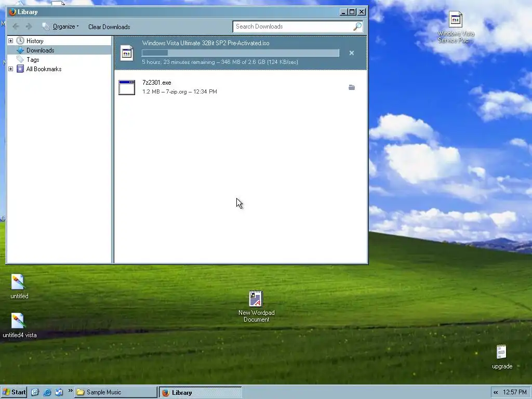
Task: Click the Tags label icon
Action: (20, 59)
